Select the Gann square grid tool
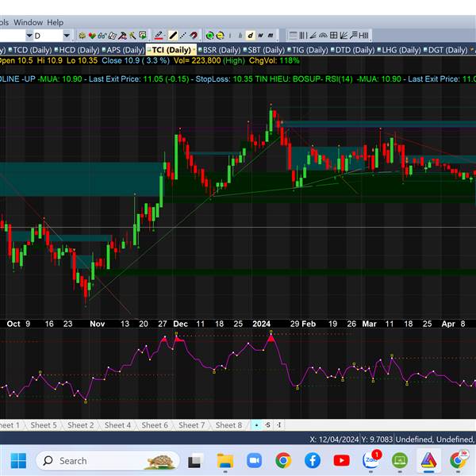Image resolution: width=476 pixels, height=476 pixels. [333, 36]
